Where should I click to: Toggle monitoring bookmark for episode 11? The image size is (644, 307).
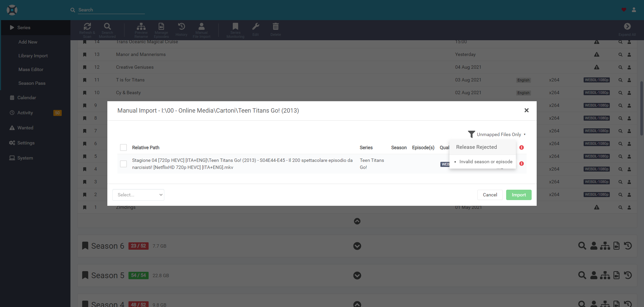(x=85, y=80)
